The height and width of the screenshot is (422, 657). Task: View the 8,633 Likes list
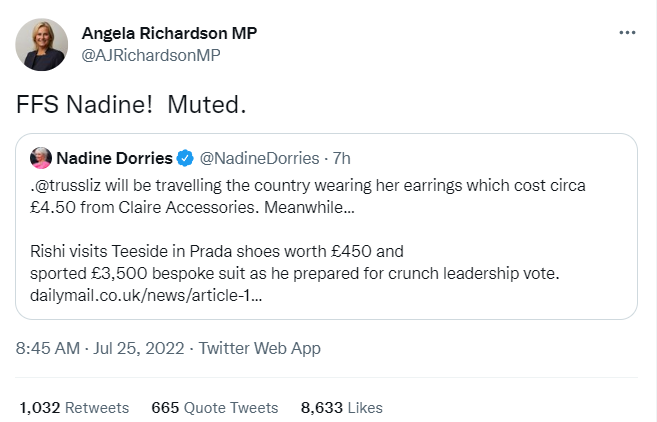pos(341,407)
